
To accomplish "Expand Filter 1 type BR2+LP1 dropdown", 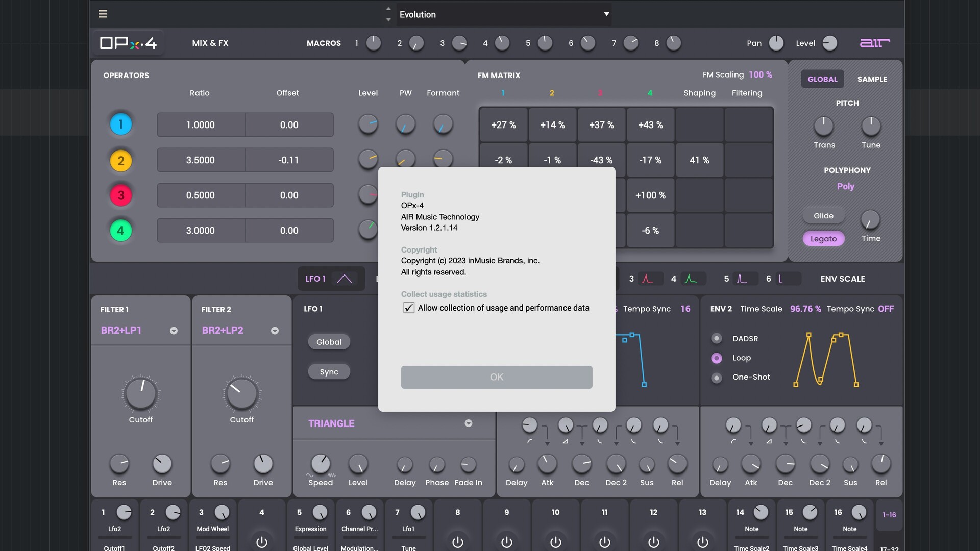I will [174, 331].
